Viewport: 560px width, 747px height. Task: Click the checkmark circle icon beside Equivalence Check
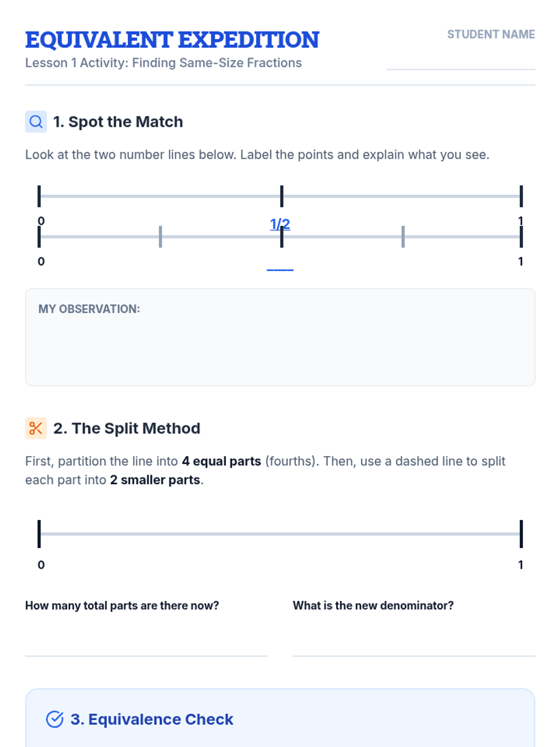click(x=55, y=719)
